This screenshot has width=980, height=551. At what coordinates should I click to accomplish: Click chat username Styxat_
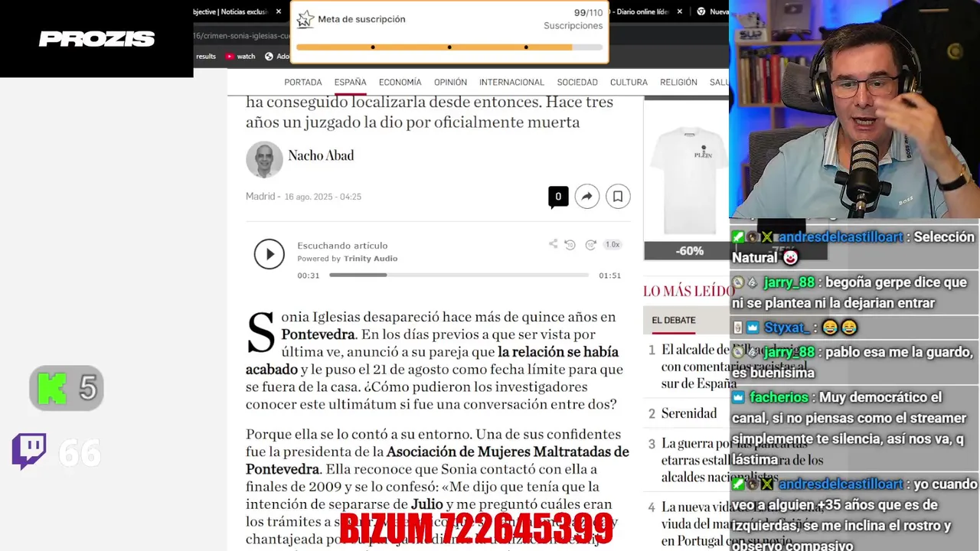pyautogui.click(x=787, y=328)
